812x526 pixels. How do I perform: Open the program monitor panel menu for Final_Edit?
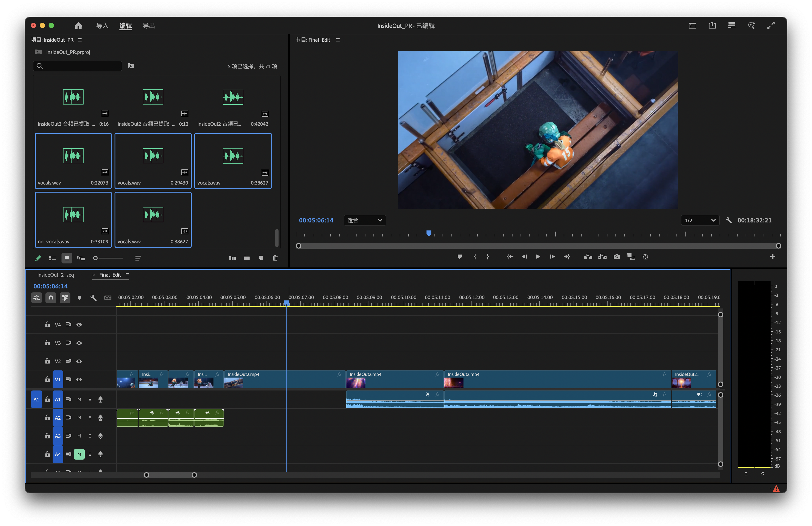pyautogui.click(x=338, y=40)
